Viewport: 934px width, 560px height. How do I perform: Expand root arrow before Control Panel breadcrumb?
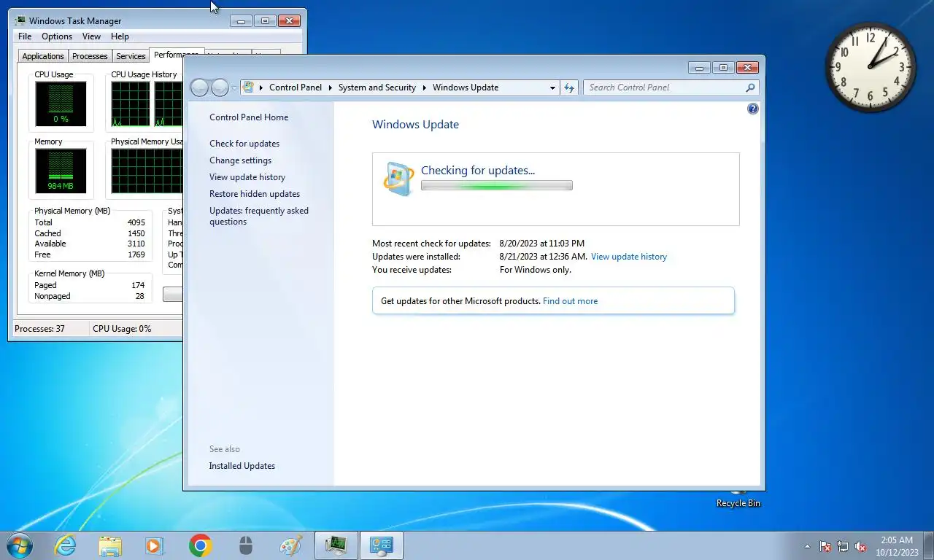click(x=261, y=87)
